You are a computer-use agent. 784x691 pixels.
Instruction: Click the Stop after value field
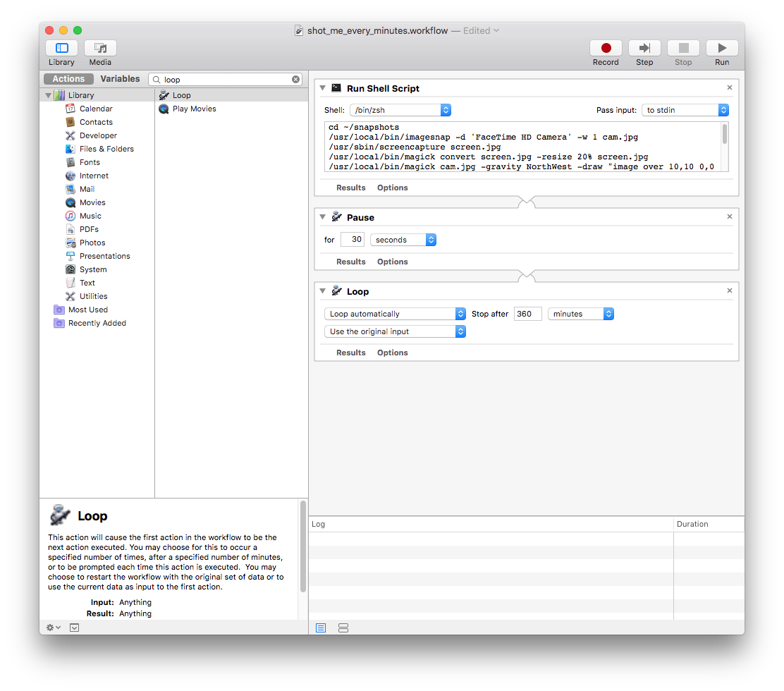pos(528,314)
